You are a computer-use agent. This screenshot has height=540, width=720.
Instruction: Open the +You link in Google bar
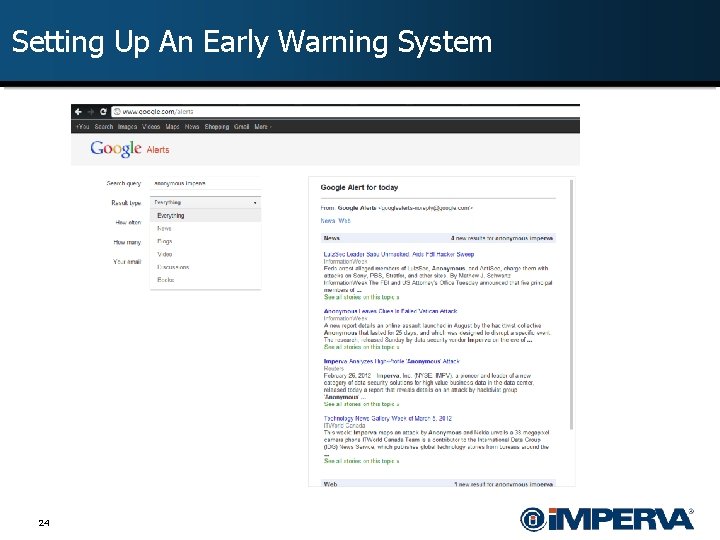[x=83, y=126]
